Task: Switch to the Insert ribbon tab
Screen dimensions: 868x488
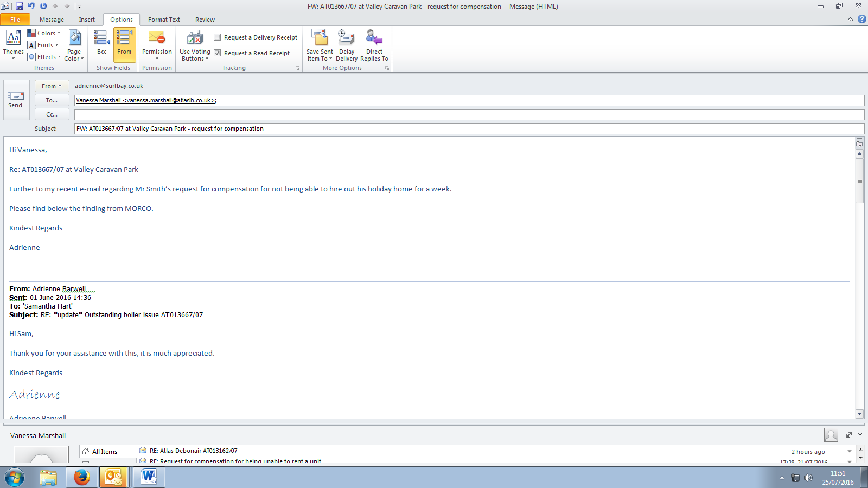Action: pyautogui.click(x=87, y=20)
